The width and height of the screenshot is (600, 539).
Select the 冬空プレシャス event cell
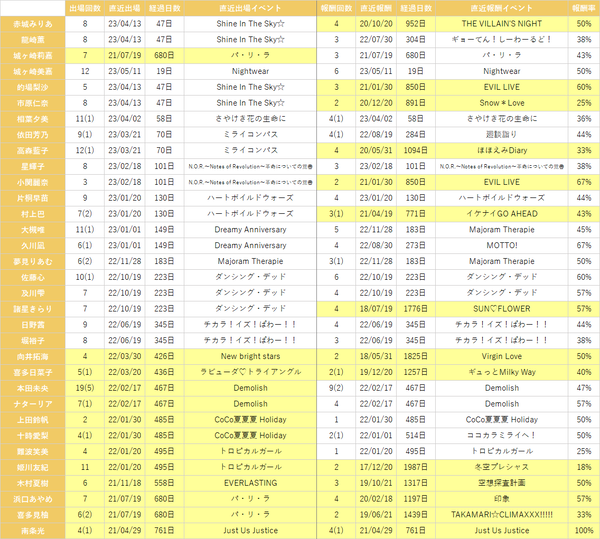pos(502,467)
